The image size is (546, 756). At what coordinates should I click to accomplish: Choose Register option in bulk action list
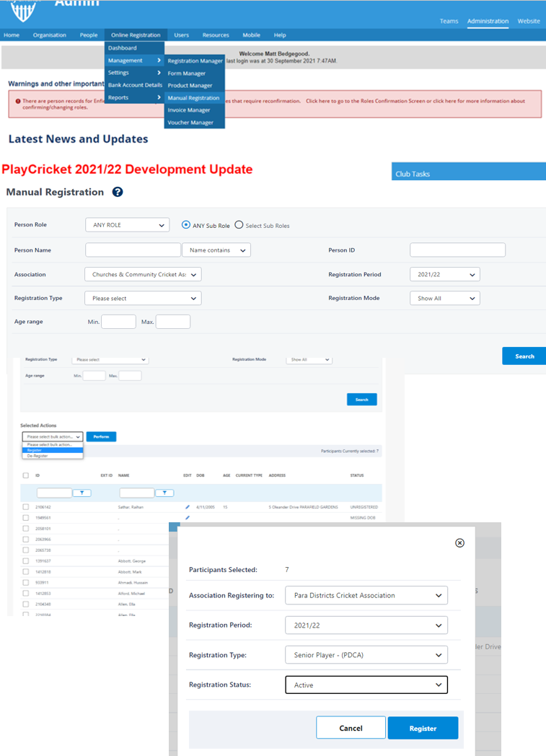(x=53, y=450)
